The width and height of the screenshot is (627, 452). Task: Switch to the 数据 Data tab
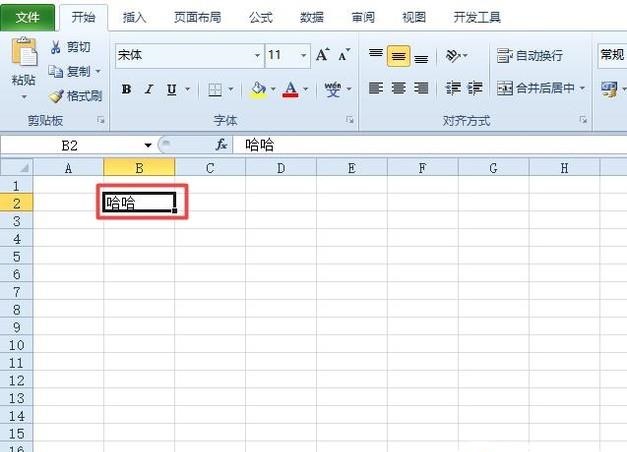click(x=312, y=17)
